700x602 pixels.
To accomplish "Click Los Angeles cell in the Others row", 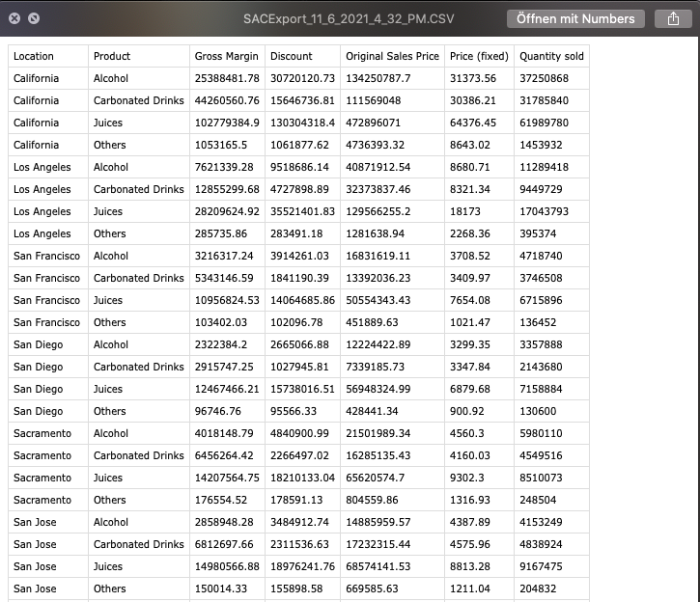I will [x=42, y=233].
